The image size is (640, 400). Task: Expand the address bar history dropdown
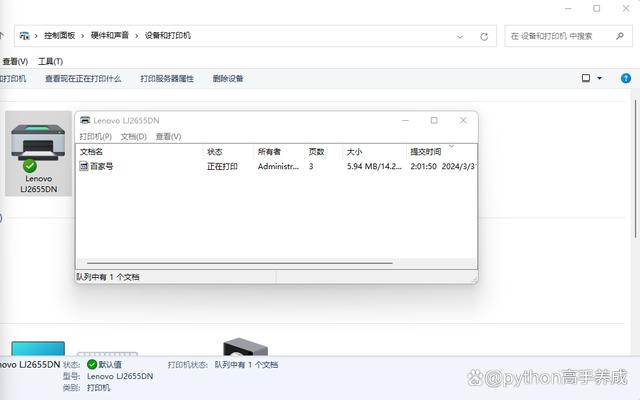click(460, 37)
